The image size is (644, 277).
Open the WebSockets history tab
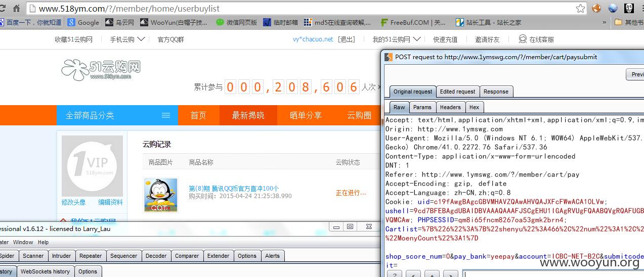45,271
